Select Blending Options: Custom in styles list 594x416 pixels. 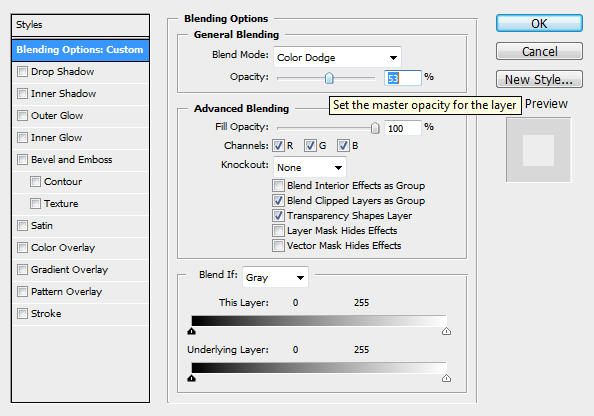80,50
